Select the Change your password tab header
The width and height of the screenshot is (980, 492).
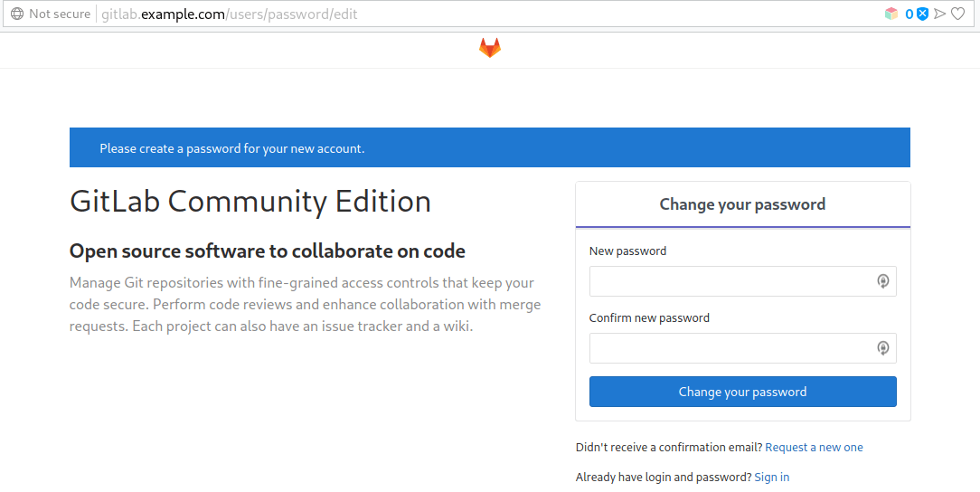click(742, 204)
